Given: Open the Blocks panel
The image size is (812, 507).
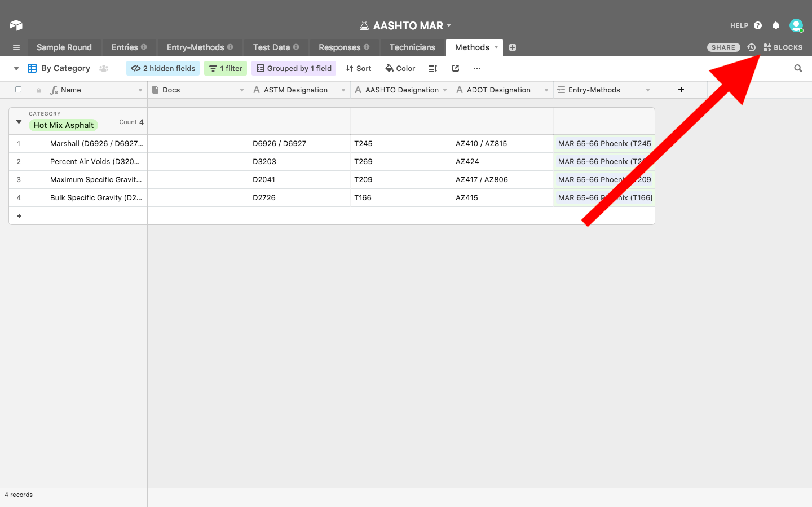Looking at the screenshot, I should [783, 47].
